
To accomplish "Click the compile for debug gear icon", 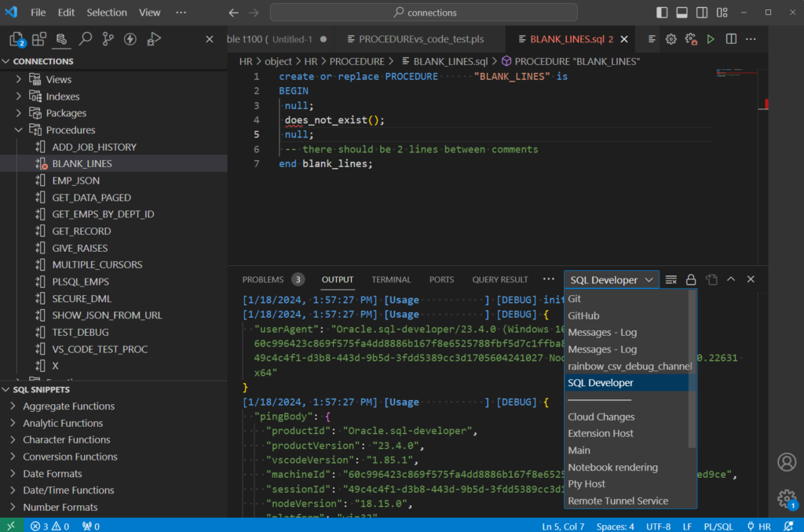I will [691, 39].
